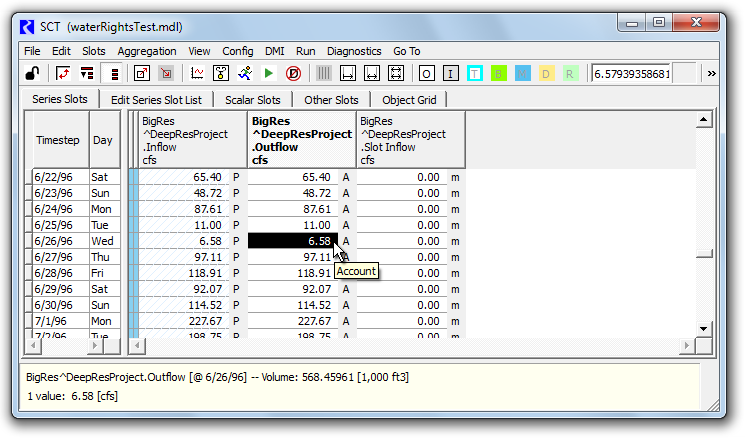Click the fit column right arrow icon
Screen dimensions: 745x438
[x=348, y=74]
